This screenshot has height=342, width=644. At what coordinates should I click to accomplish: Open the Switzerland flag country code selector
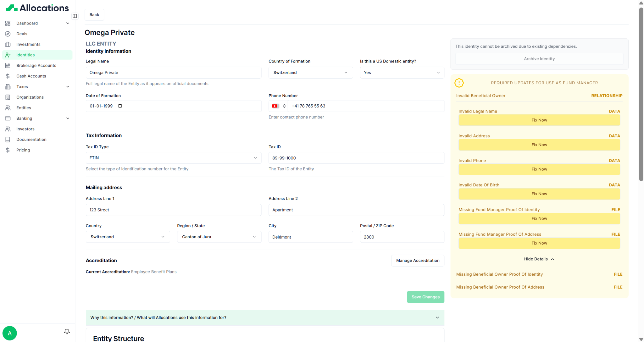pyautogui.click(x=278, y=106)
